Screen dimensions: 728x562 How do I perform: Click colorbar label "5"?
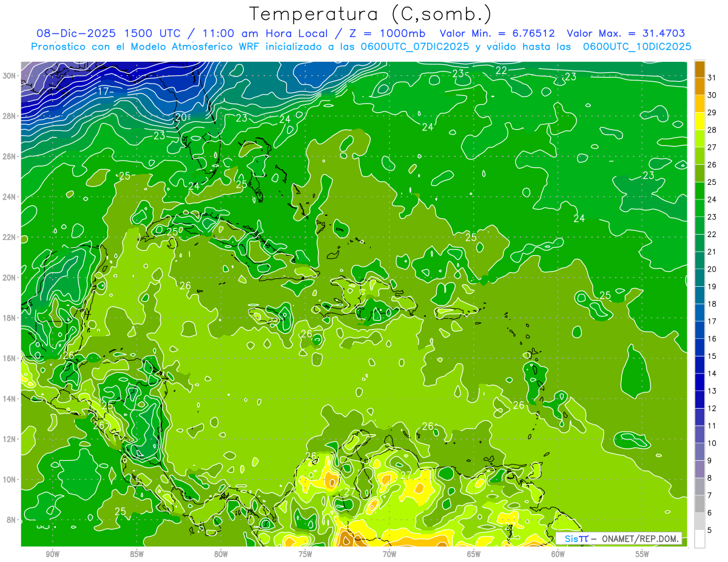710,530
